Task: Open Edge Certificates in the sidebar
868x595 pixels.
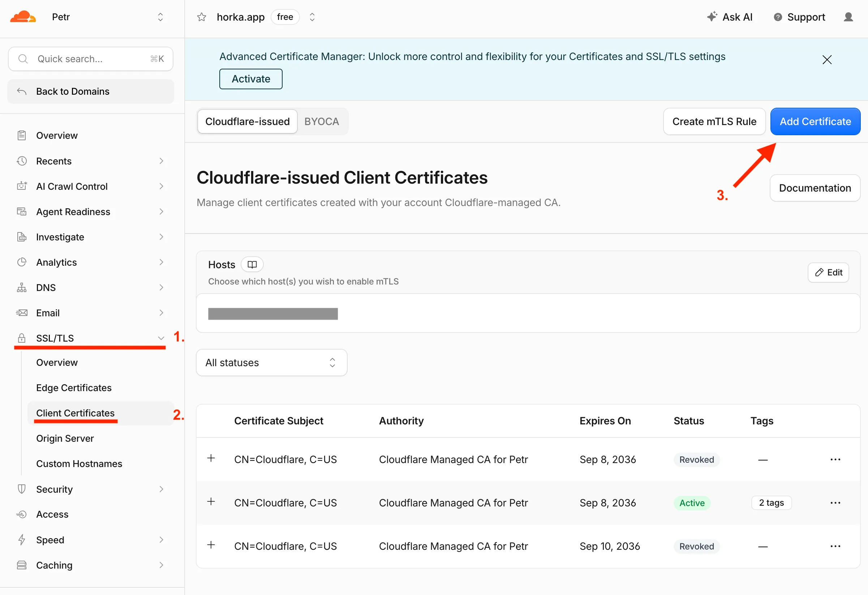Action: (x=74, y=388)
